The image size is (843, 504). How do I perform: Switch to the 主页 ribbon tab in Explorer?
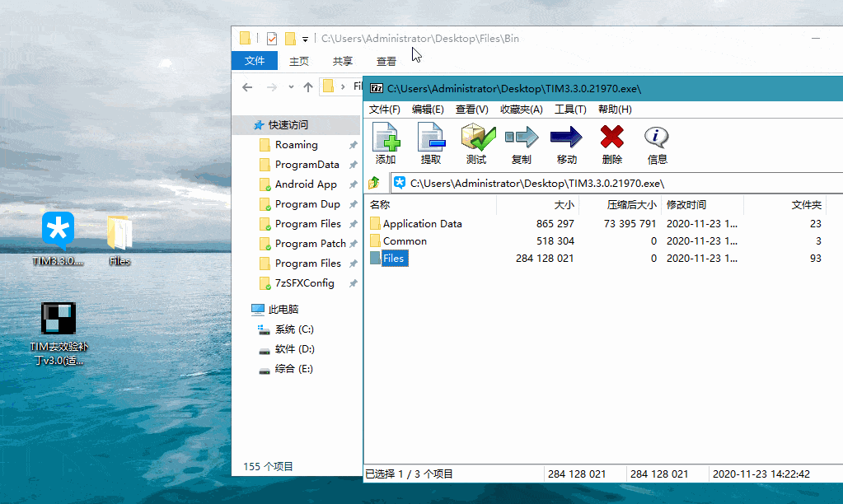(x=299, y=61)
